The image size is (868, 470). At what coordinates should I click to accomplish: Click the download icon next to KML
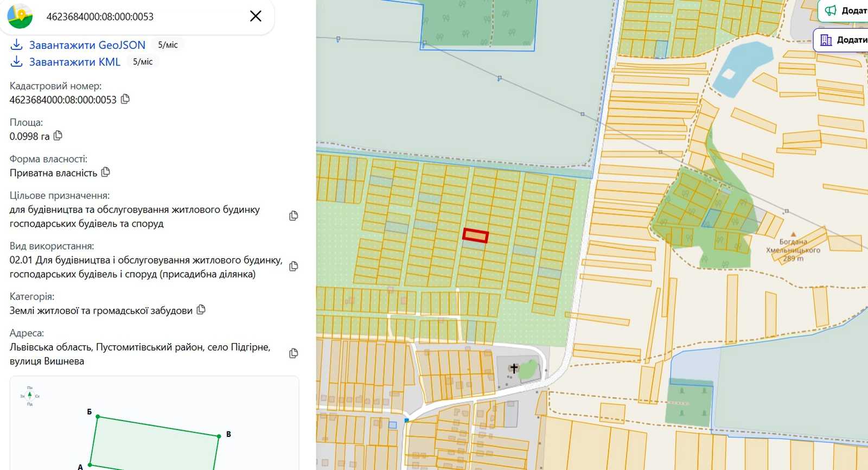[17, 61]
